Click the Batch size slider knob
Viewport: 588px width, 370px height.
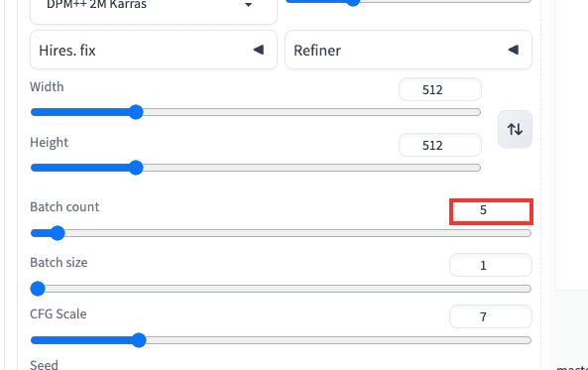[x=38, y=289]
